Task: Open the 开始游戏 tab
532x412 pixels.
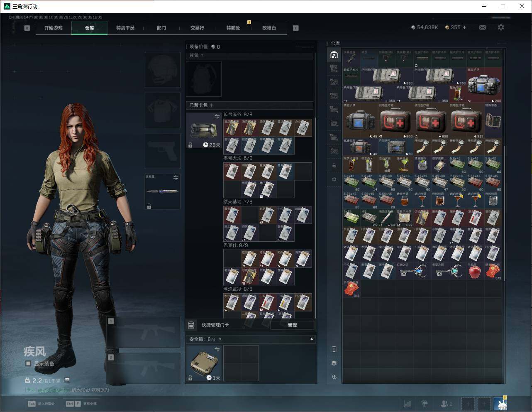Action: (54, 28)
